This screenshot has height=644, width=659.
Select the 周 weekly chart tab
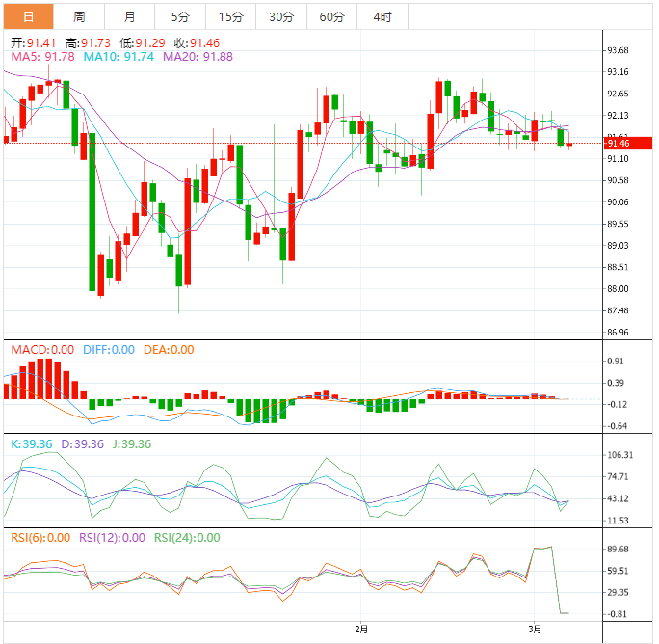click(x=79, y=16)
